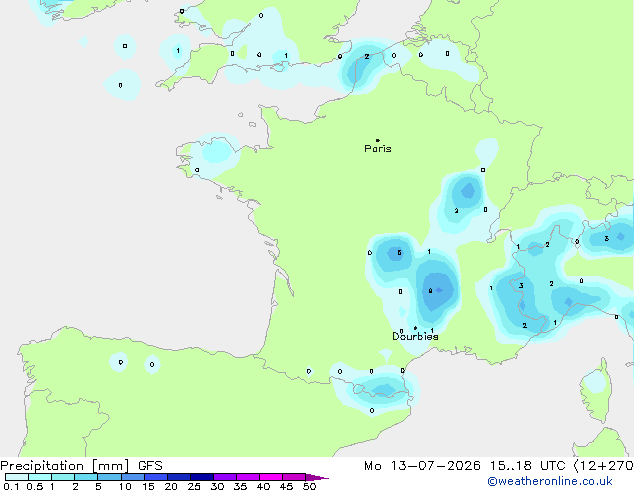The height and width of the screenshot is (490, 634).
Task: Pick the 25–30 mm legend swatch
Action: 202,477
